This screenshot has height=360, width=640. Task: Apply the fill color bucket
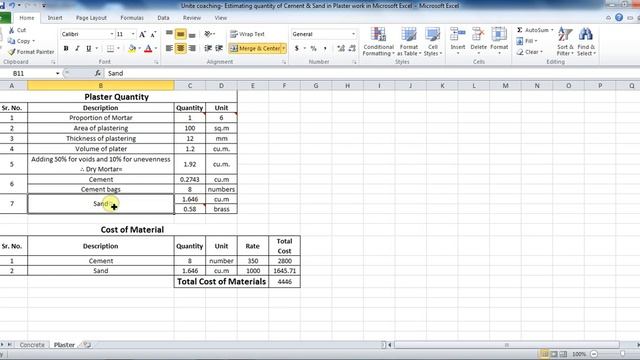click(x=132, y=49)
